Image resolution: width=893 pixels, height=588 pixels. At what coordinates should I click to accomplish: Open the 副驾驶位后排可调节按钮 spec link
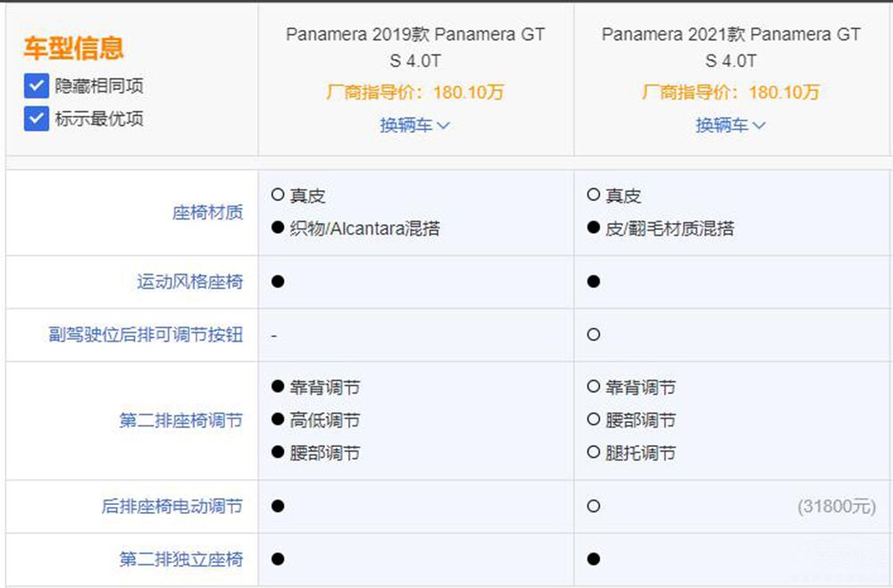(146, 334)
